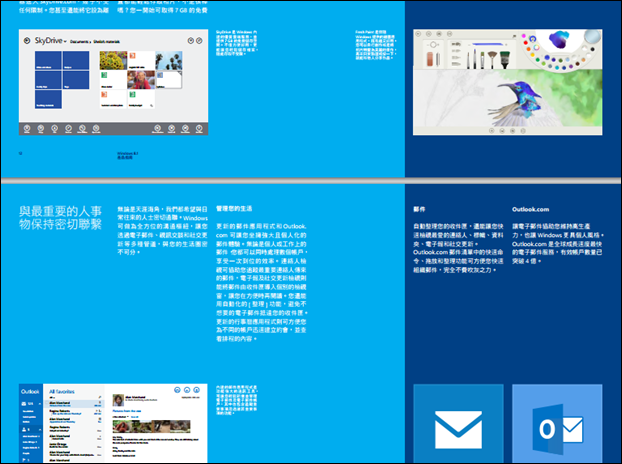Select the eraser tool in Fresh Paint
The height and width of the screenshot is (464, 622).
click(431, 59)
